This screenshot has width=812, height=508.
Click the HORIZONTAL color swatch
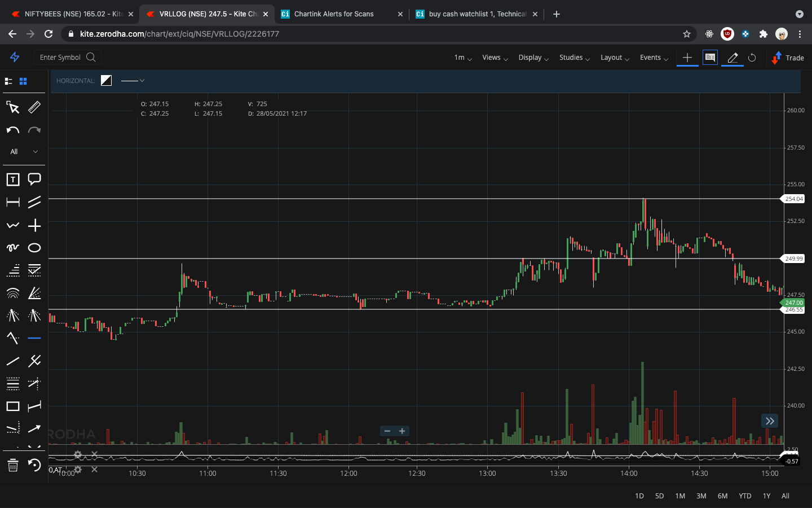106,80
